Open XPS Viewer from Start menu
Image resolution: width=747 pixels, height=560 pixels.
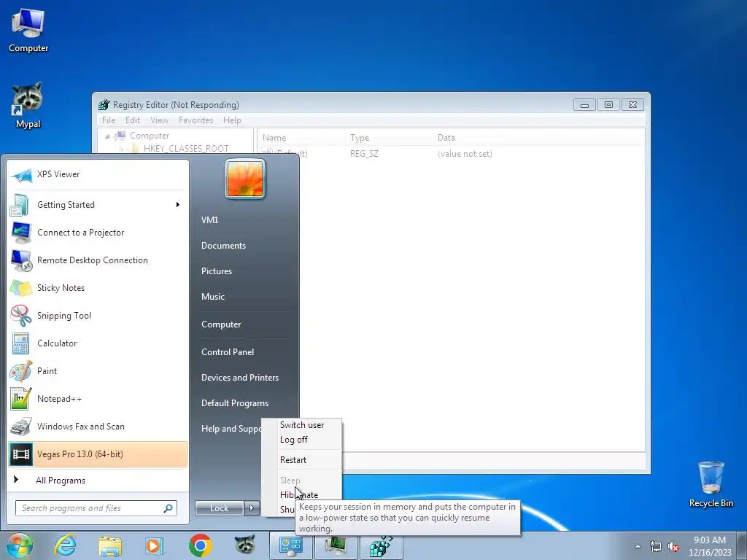pos(97,174)
